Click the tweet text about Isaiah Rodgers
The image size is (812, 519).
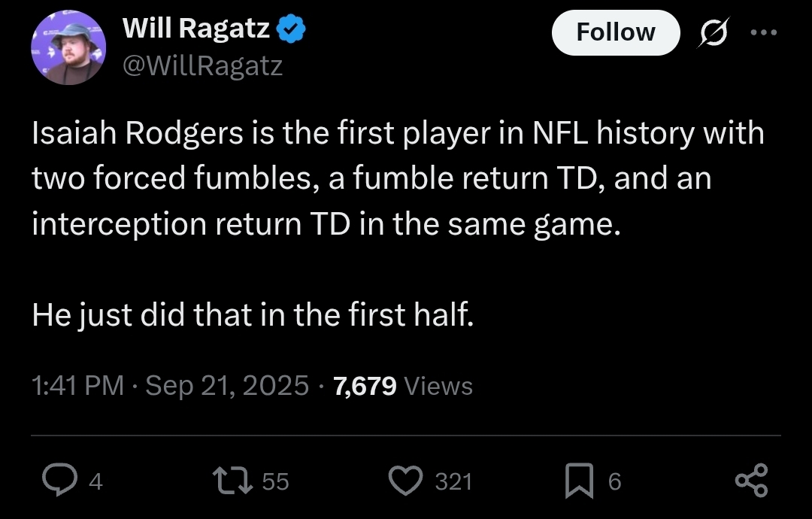398,223
